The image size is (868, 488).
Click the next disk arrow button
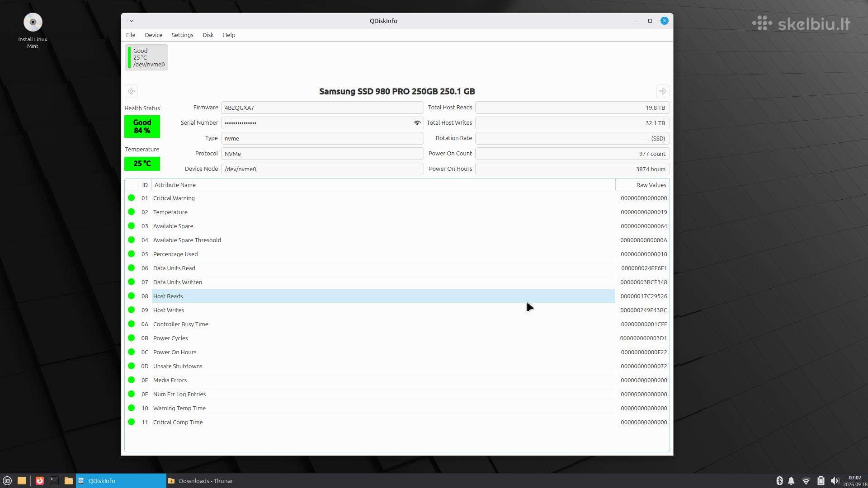tap(663, 91)
